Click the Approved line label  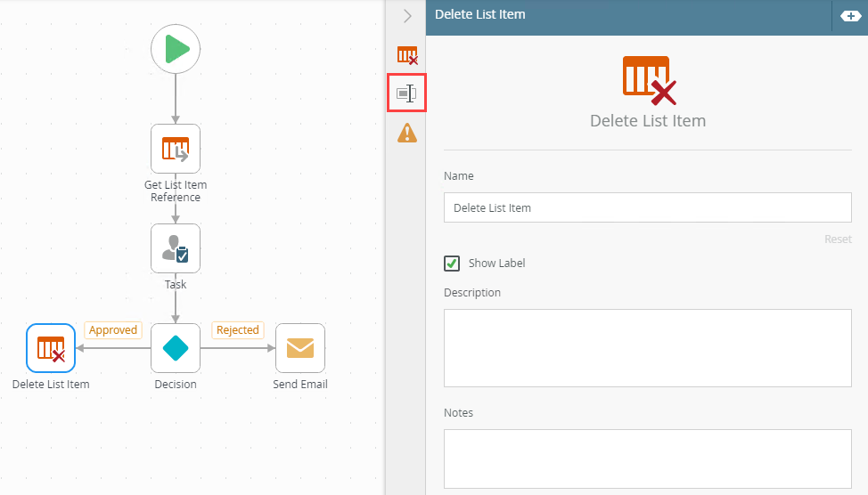point(113,330)
